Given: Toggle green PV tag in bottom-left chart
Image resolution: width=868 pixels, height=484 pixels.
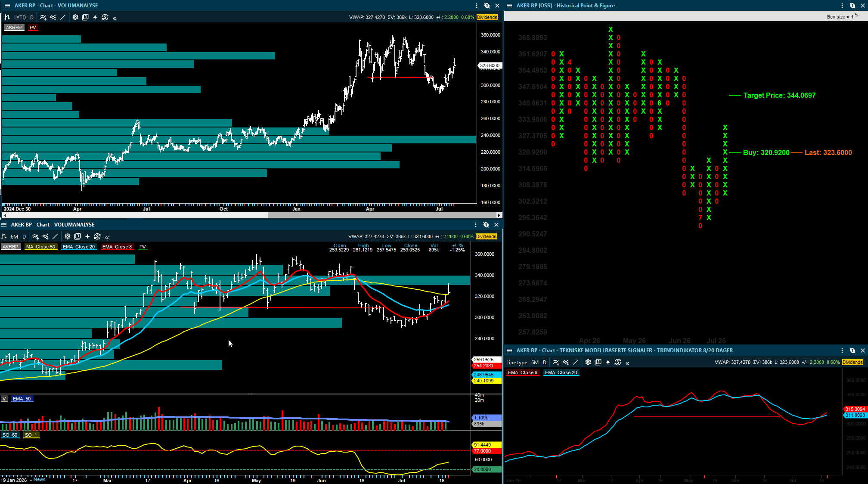Looking at the screenshot, I should [143, 247].
